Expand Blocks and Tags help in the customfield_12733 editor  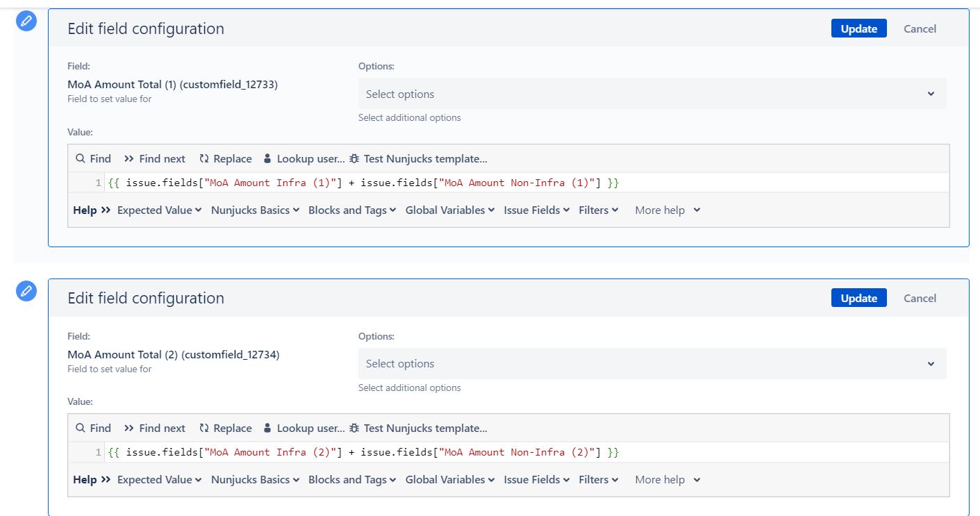coord(353,210)
